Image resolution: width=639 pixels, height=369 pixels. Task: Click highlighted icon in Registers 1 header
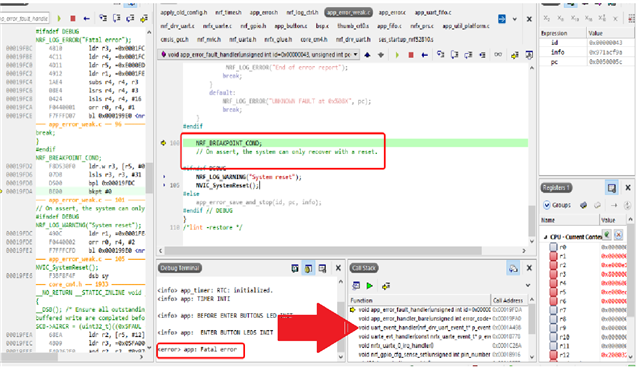pos(612,188)
